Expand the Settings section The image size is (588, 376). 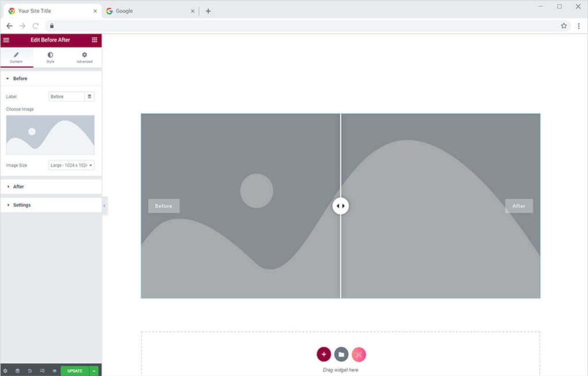(x=22, y=205)
